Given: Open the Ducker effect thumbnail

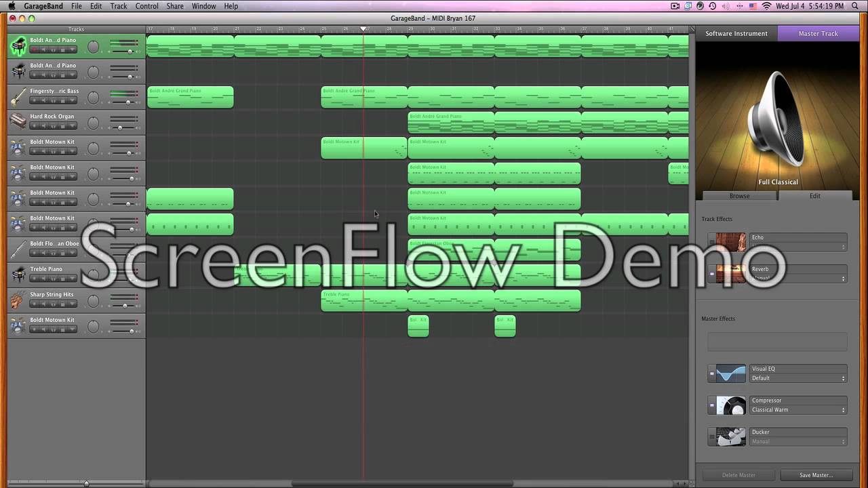Looking at the screenshot, I should pos(731,436).
